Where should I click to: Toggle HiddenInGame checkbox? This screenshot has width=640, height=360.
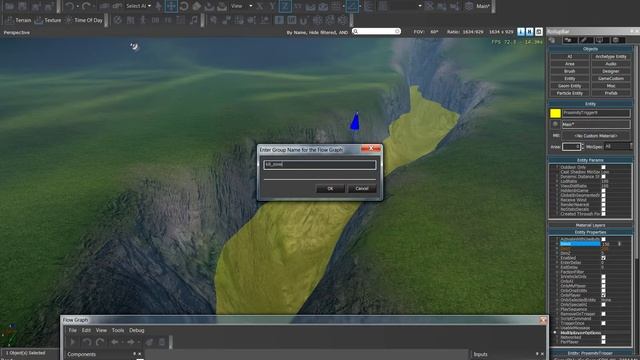tap(603, 191)
